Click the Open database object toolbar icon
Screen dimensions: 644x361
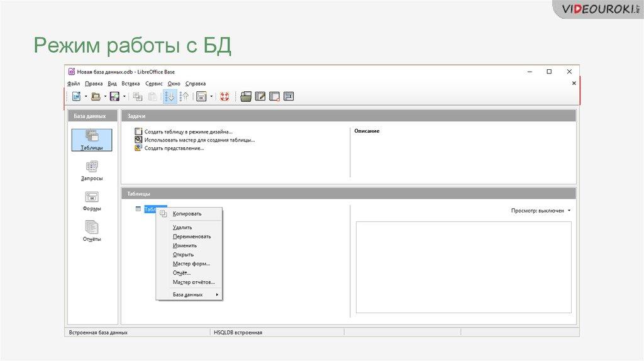point(246,96)
